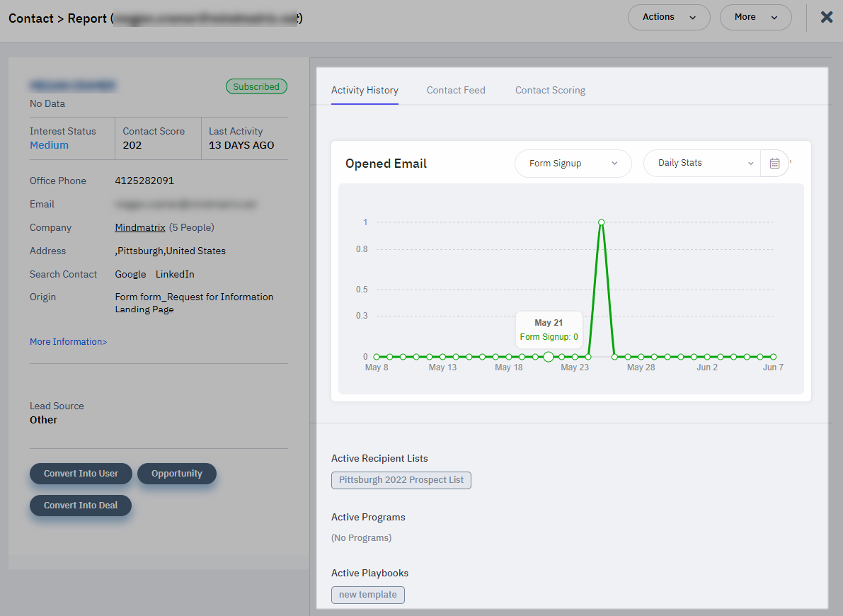843x616 pixels.
Task: Open the calendar date picker icon
Action: tap(774, 163)
